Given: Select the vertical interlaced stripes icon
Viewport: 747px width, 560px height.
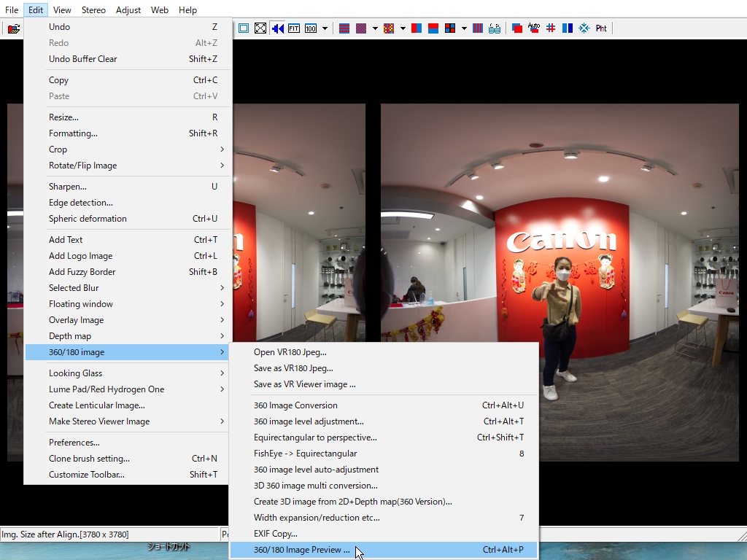Looking at the screenshot, I should pyautogui.click(x=477, y=28).
